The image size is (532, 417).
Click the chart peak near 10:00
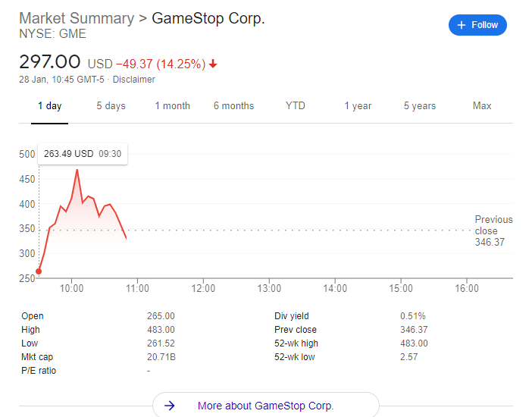click(x=77, y=169)
